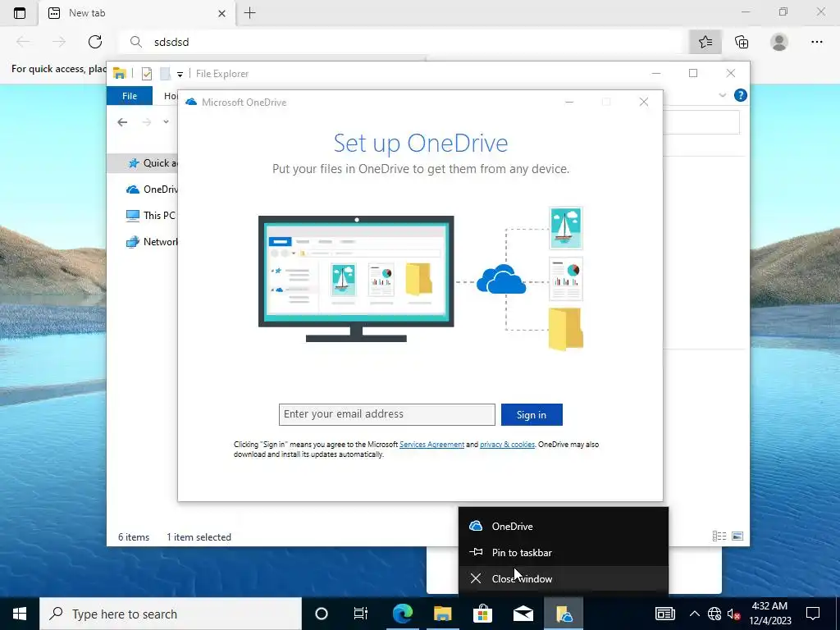Open the Services Agreement link

click(431, 445)
